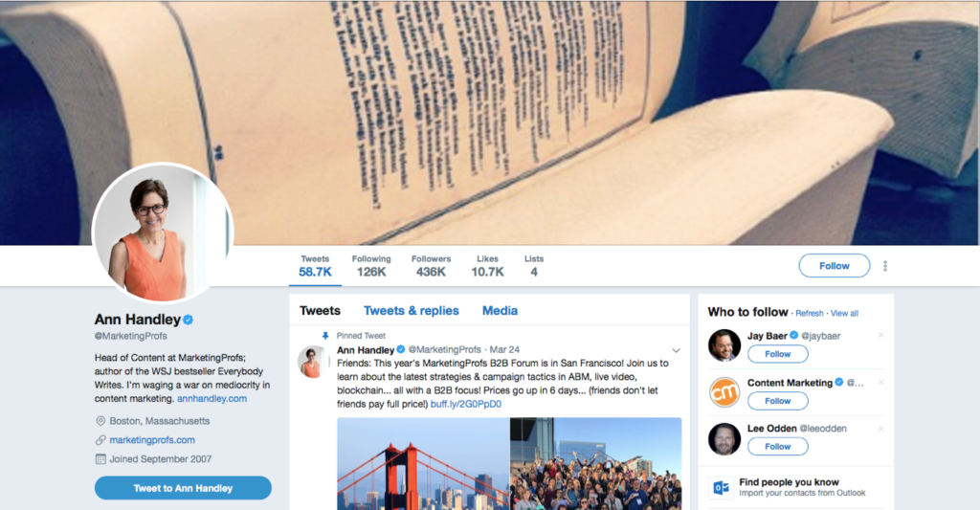Open the annhandley.com link in the bio
This screenshot has height=510, width=980.
click(x=212, y=399)
